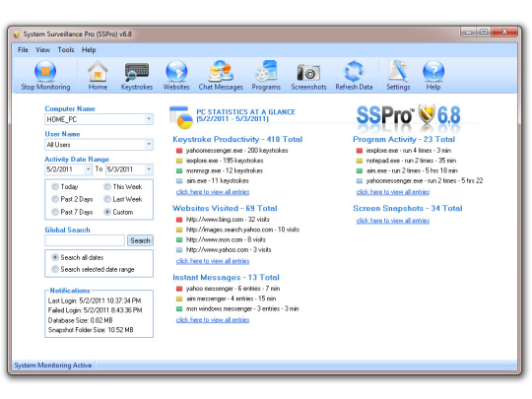Click the http://www.msn.com - 8 visits entry

tap(226, 239)
